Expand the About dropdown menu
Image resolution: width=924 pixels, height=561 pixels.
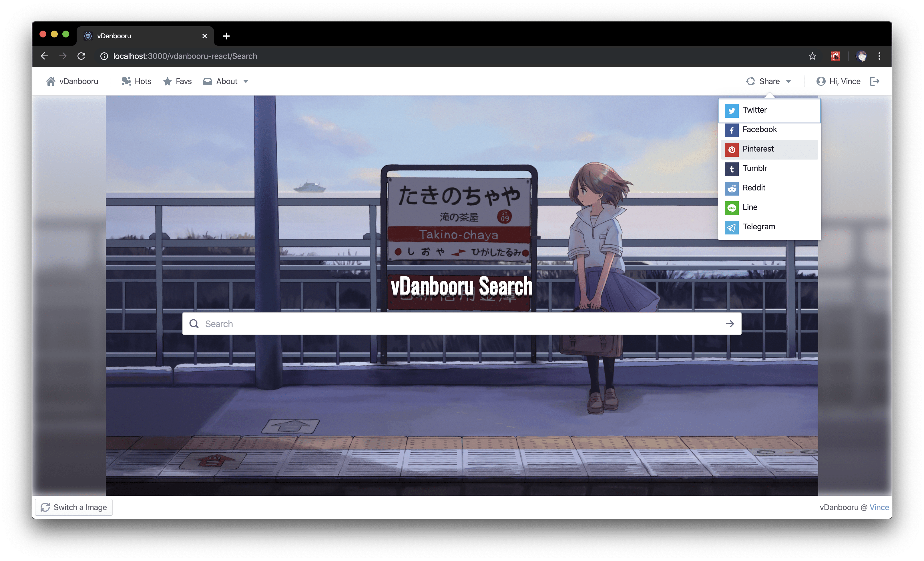click(x=226, y=81)
